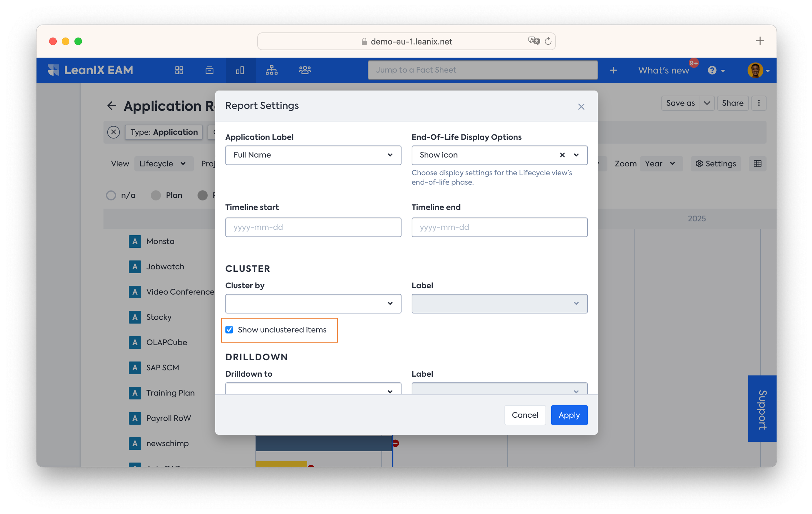This screenshot has width=812, height=514.
Task: Open the user group icon in navigation
Action: click(x=305, y=70)
